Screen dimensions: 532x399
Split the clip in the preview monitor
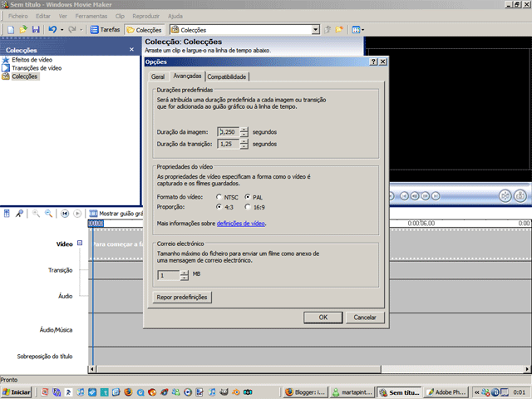pos(505,196)
